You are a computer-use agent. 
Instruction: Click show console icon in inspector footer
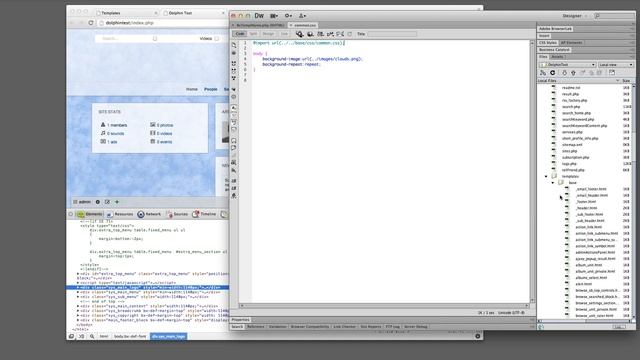click(81, 336)
